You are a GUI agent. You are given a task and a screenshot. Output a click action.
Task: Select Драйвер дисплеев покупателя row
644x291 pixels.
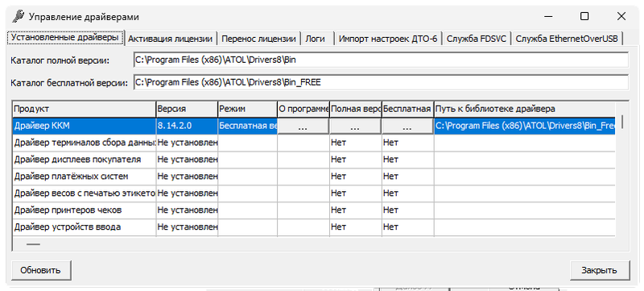[314, 160]
